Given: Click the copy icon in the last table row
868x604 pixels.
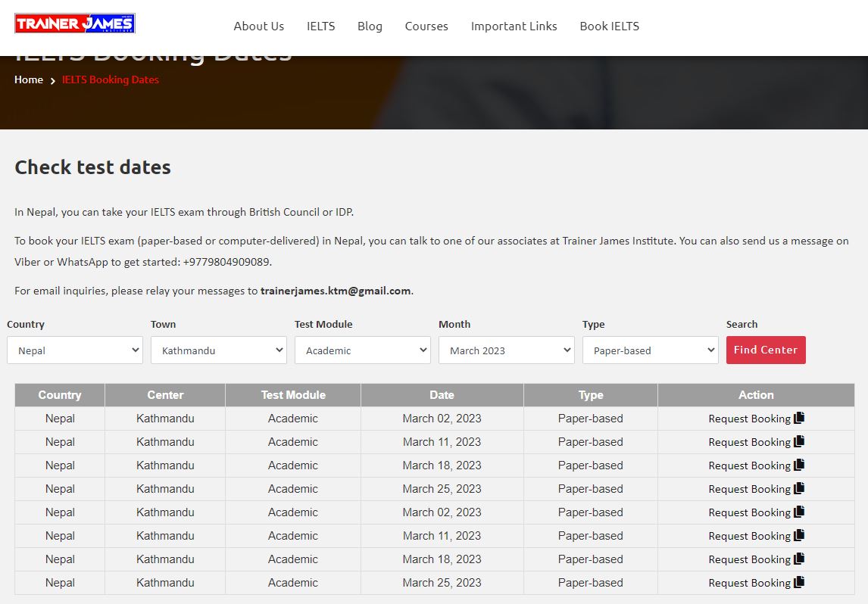Looking at the screenshot, I should 799,582.
